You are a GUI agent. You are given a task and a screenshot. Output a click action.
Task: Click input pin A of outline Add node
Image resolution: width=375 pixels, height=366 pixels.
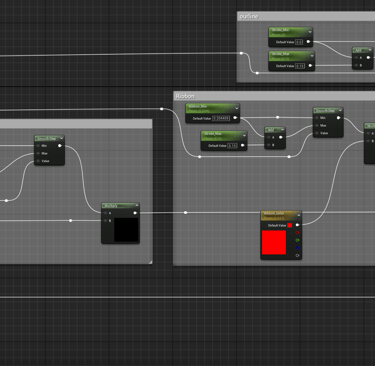pyautogui.click(x=356, y=58)
